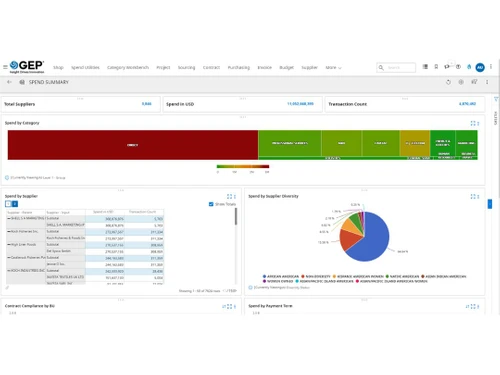Open Spend Summary bar more-options dots
This screenshot has width=500, height=375.
pos(487,82)
